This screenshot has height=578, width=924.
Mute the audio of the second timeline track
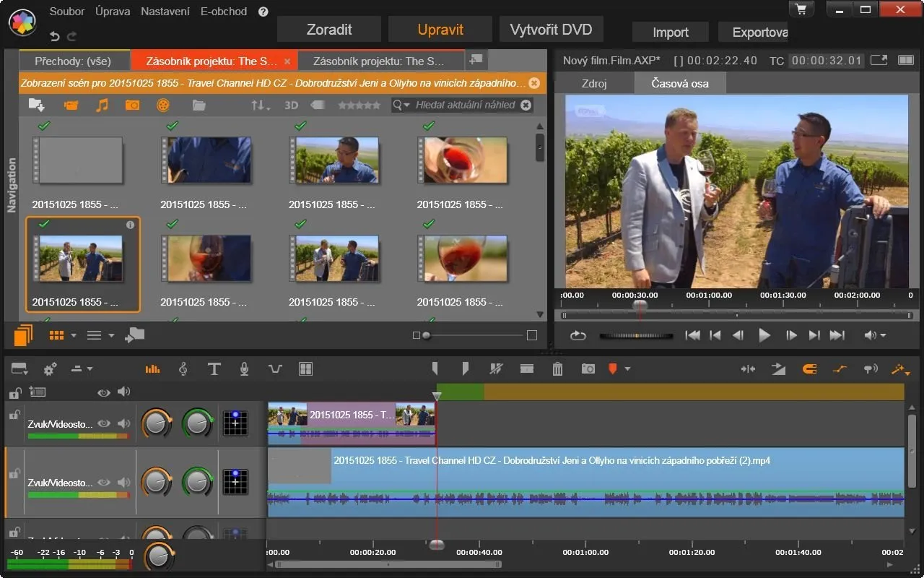point(124,483)
